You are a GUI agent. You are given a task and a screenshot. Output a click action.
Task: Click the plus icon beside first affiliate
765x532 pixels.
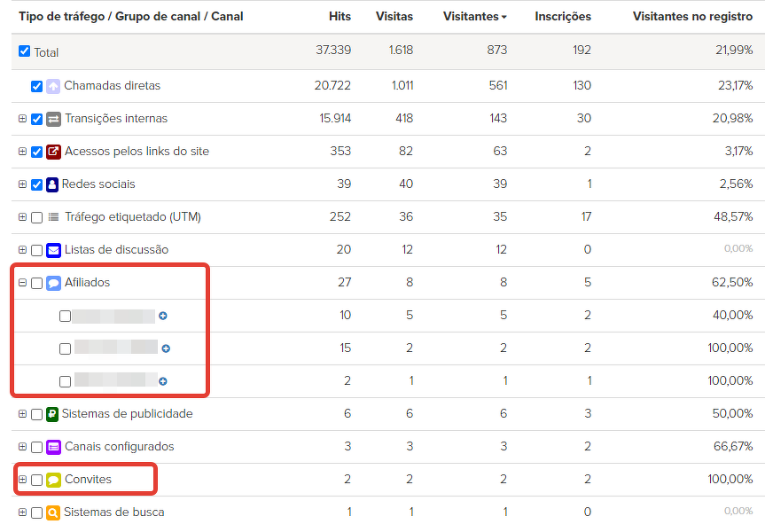[163, 316]
